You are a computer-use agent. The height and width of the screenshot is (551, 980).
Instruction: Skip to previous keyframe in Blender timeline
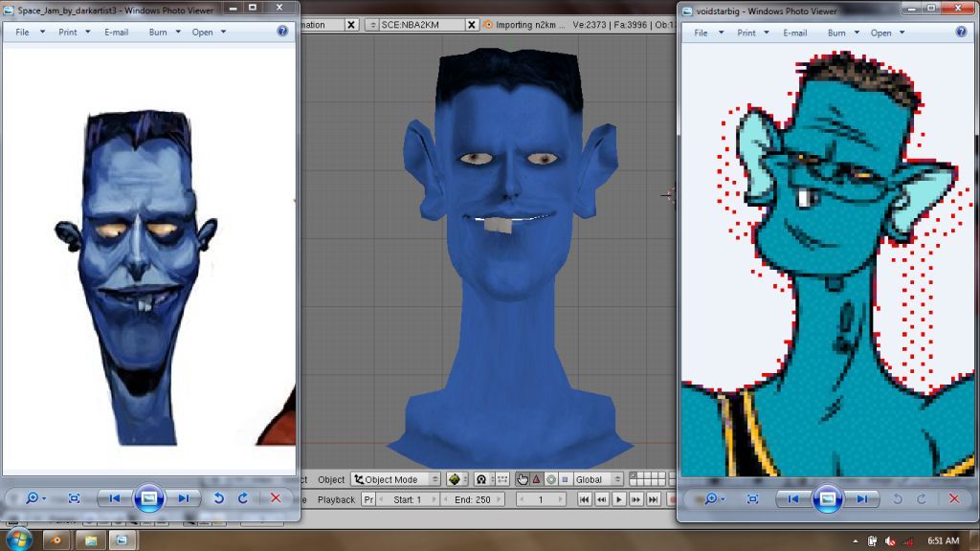pos(602,499)
